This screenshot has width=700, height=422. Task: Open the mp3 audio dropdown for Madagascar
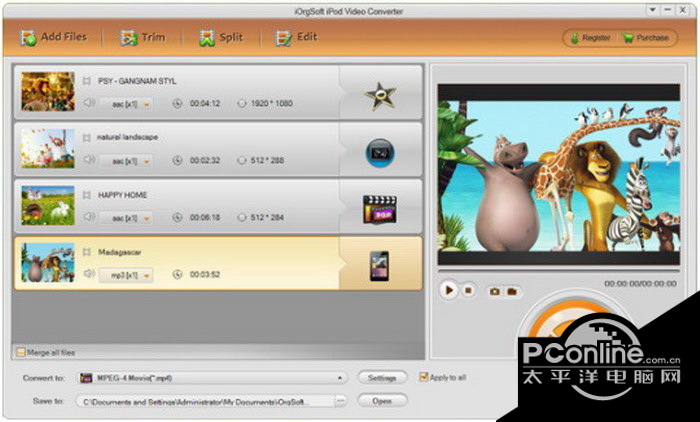(x=126, y=276)
